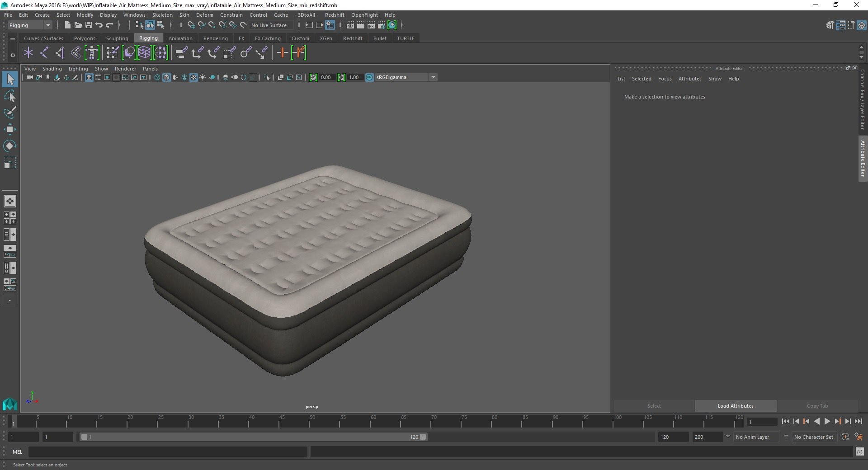Click the Save scene icon
868x470 pixels.
tap(89, 25)
